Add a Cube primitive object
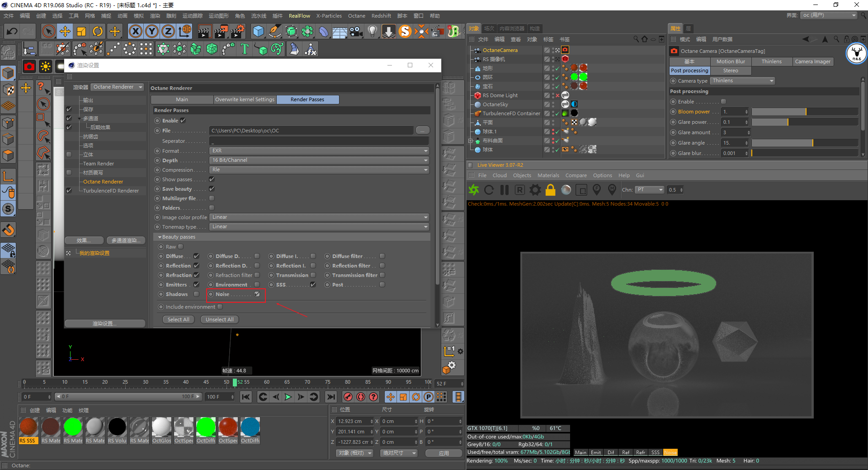 click(258, 31)
